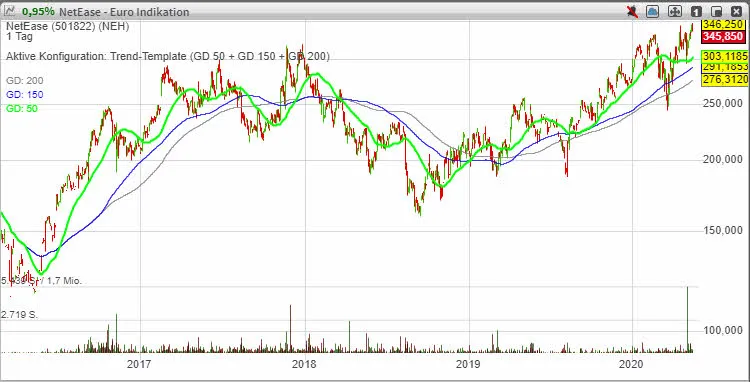
Task: Click the chart icon left of 0,95%
Action: (10, 11)
